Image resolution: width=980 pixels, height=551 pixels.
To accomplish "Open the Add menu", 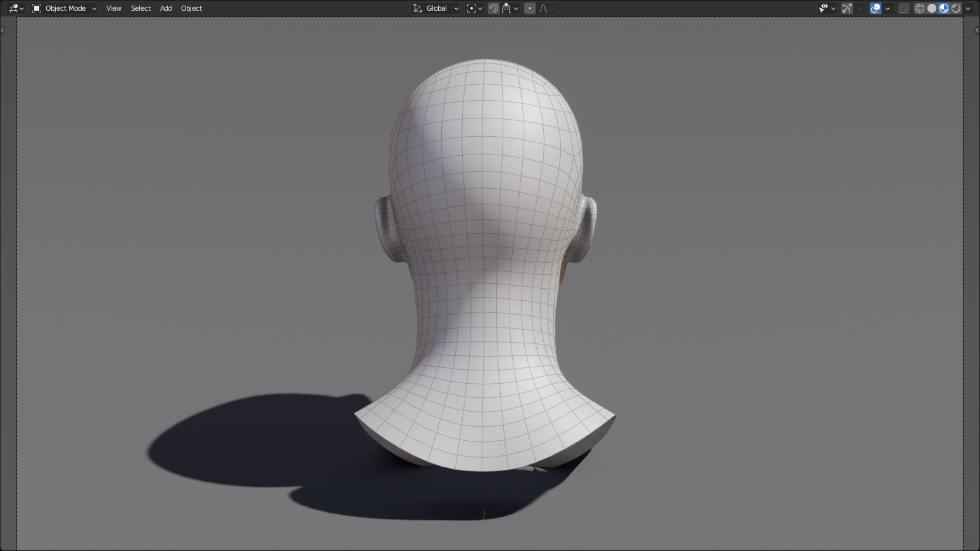I will pos(165,8).
